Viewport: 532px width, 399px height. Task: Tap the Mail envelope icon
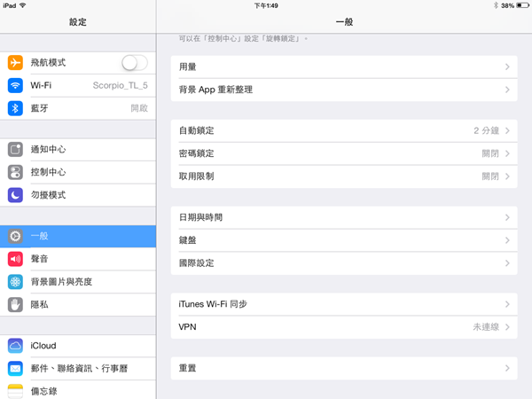[x=15, y=369]
